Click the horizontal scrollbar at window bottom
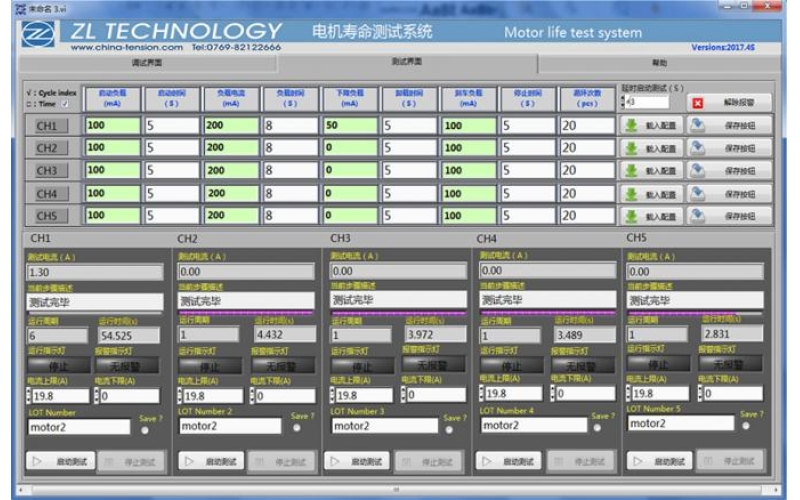 click(398, 490)
